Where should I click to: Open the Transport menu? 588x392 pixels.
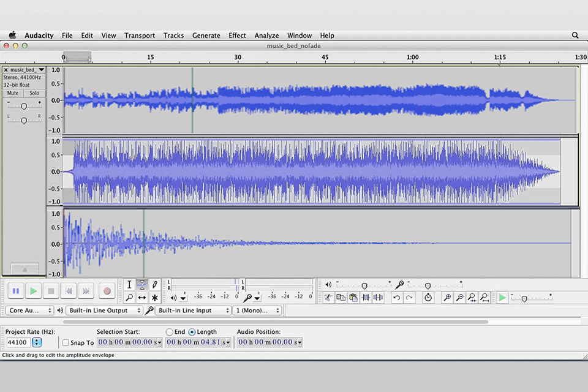click(x=140, y=36)
